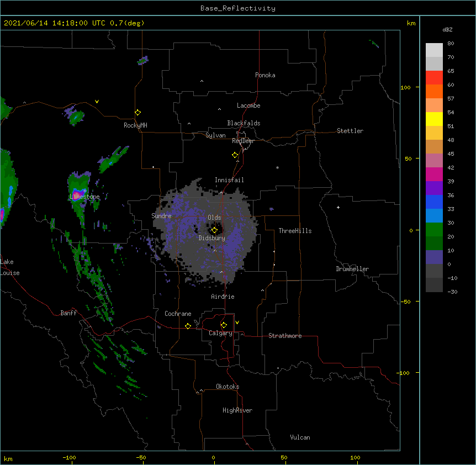Click the Ponoka label

click(265, 75)
